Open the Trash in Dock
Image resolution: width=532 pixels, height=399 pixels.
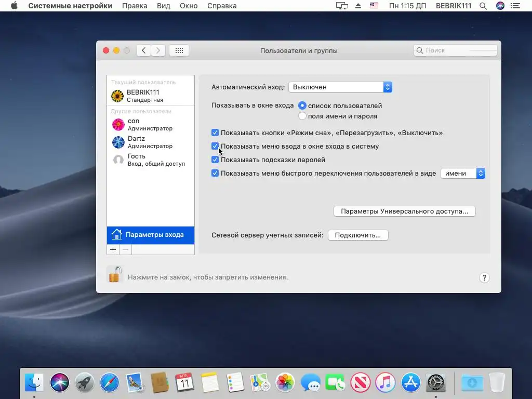pos(497,382)
